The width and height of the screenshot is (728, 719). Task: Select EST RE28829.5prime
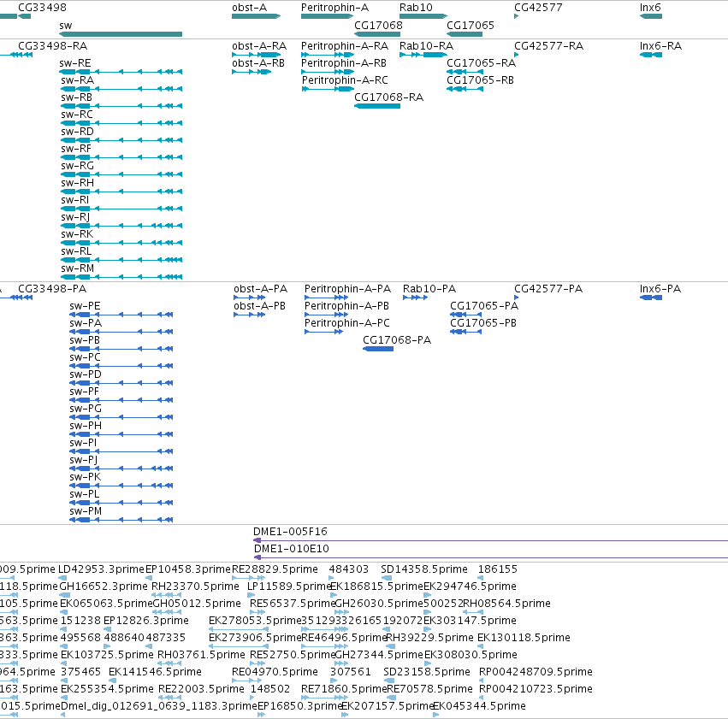point(248,578)
